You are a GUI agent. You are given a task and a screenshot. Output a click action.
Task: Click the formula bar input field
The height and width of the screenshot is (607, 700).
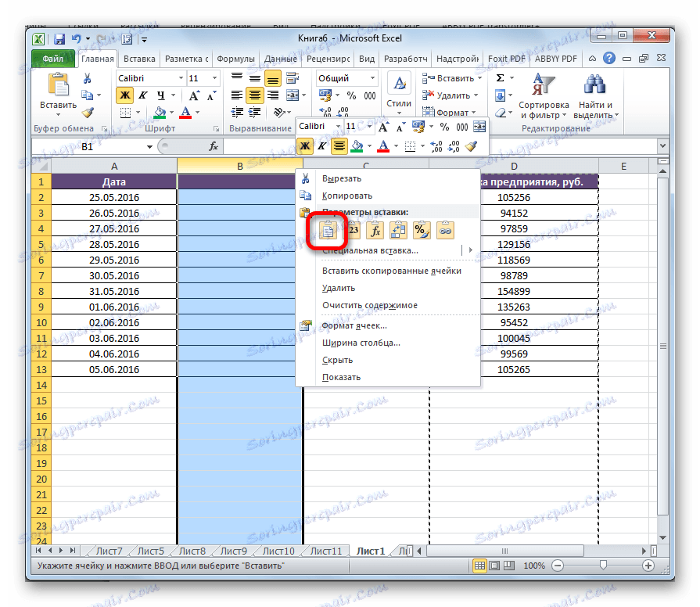pyautogui.click(x=440, y=146)
